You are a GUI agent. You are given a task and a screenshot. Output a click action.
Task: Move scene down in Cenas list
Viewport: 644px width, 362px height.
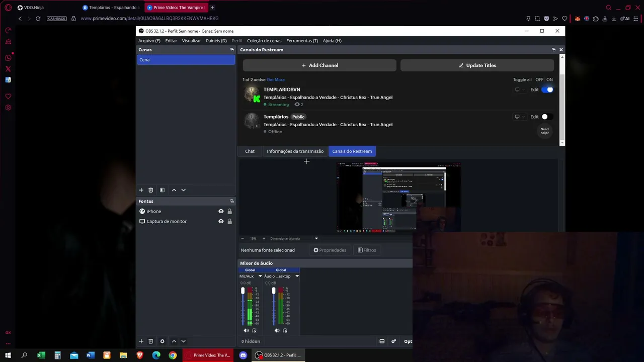click(x=183, y=190)
